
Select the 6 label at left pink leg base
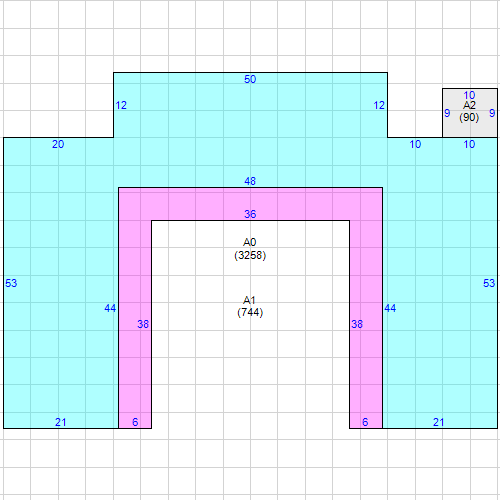(135, 422)
